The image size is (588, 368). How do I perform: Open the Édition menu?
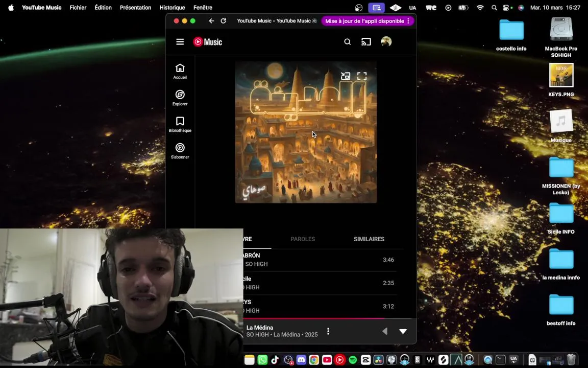coord(103,8)
